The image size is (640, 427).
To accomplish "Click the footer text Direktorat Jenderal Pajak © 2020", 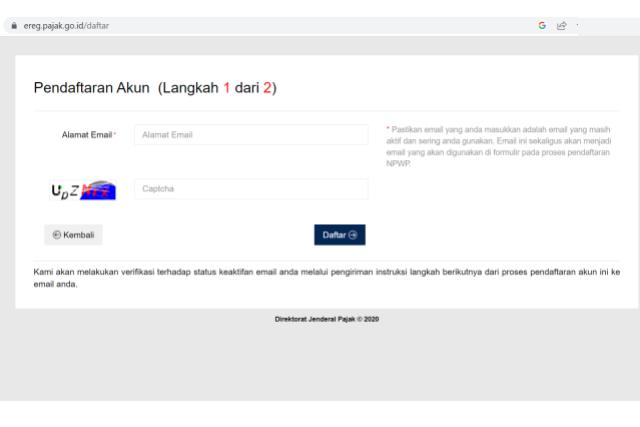I will click(x=327, y=319).
